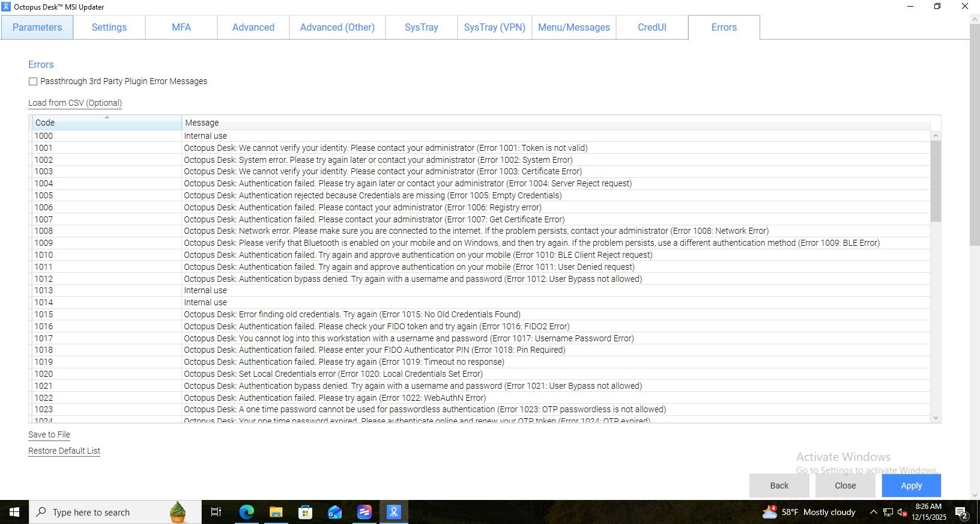Click Restore Default List link
Viewport: 980px width, 524px height.
point(64,451)
